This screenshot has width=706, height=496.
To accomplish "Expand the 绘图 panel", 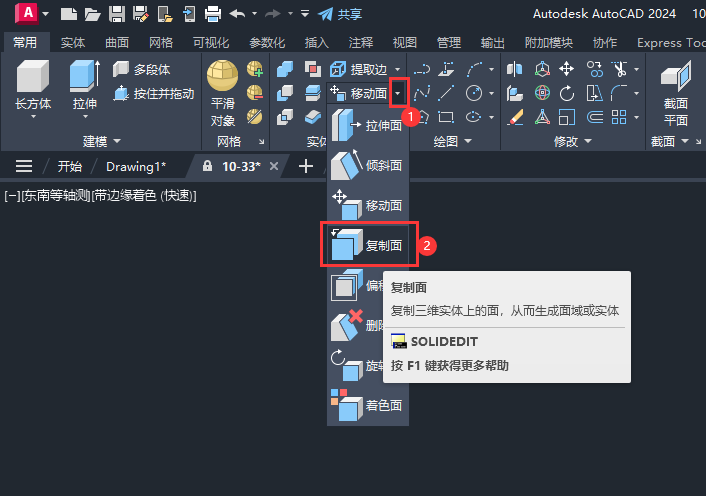I will point(452,141).
